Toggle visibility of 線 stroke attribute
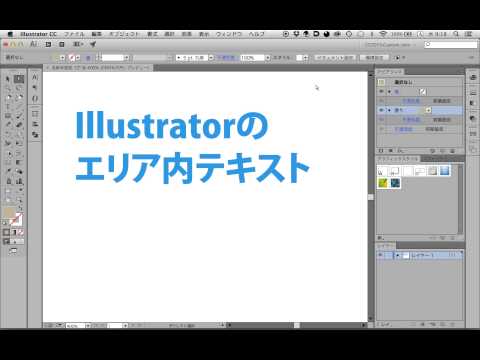480x360 pixels. (x=381, y=91)
